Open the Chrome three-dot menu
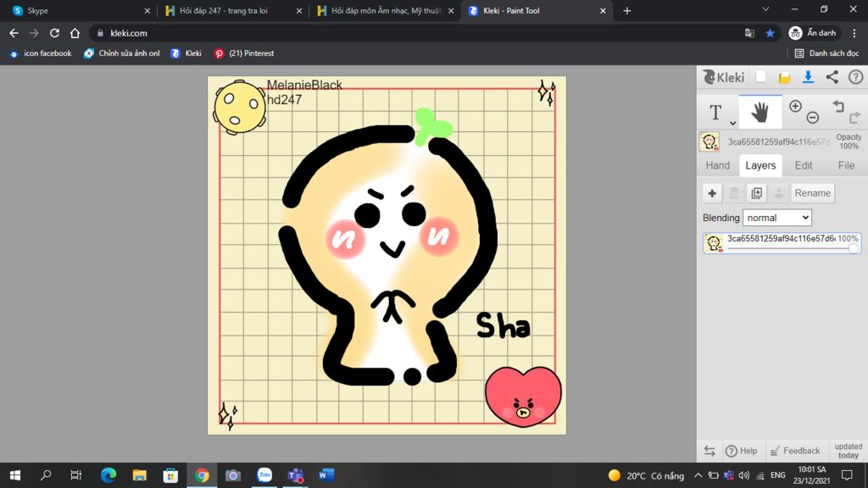The height and width of the screenshot is (488, 868). point(854,33)
